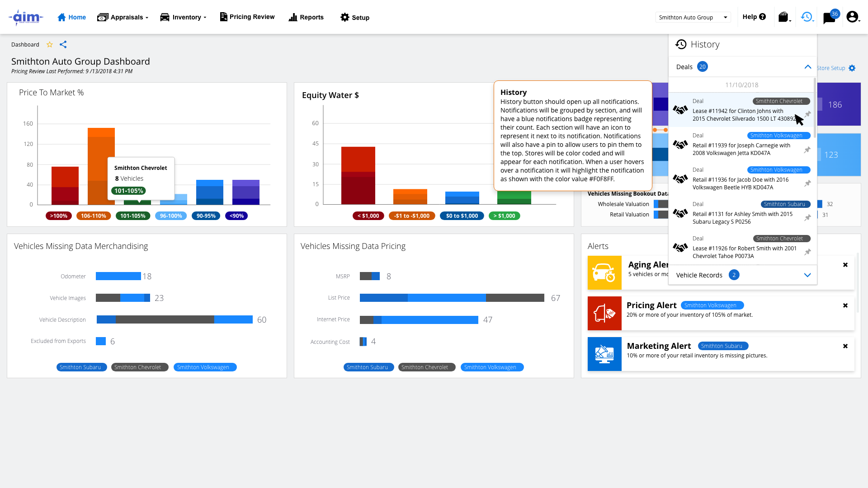Click the Store Setup gear icon
This screenshot has width=868, height=488.
coord(852,68)
